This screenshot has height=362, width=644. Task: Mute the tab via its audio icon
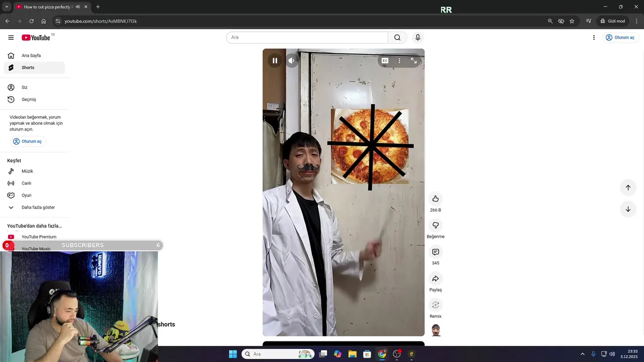point(77,7)
